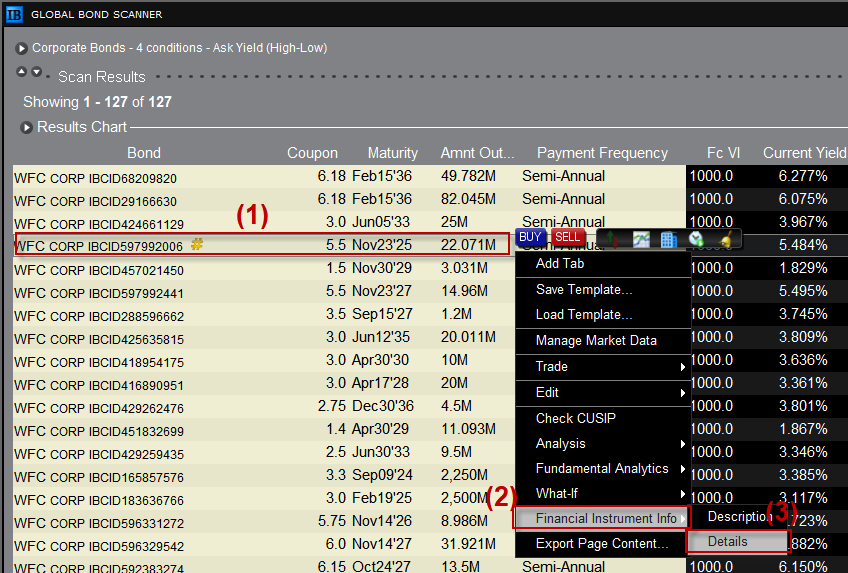Open the chart icon in hover toolbar
This screenshot has width=848, height=573.
point(641,239)
